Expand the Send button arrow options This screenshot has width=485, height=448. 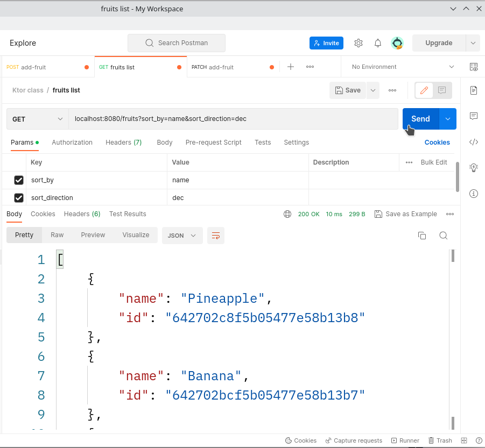pyautogui.click(x=447, y=119)
